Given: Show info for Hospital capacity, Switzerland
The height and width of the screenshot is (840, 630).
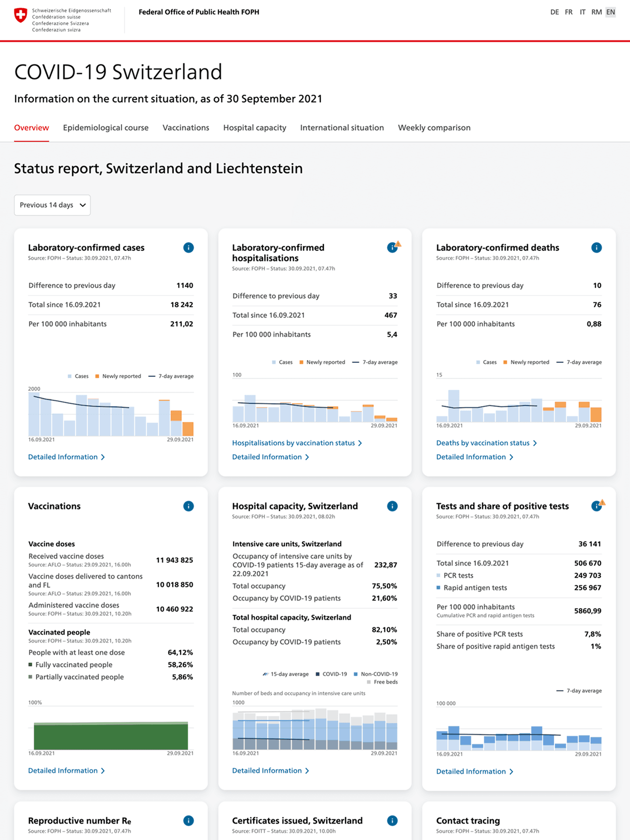Looking at the screenshot, I should click(x=392, y=506).
